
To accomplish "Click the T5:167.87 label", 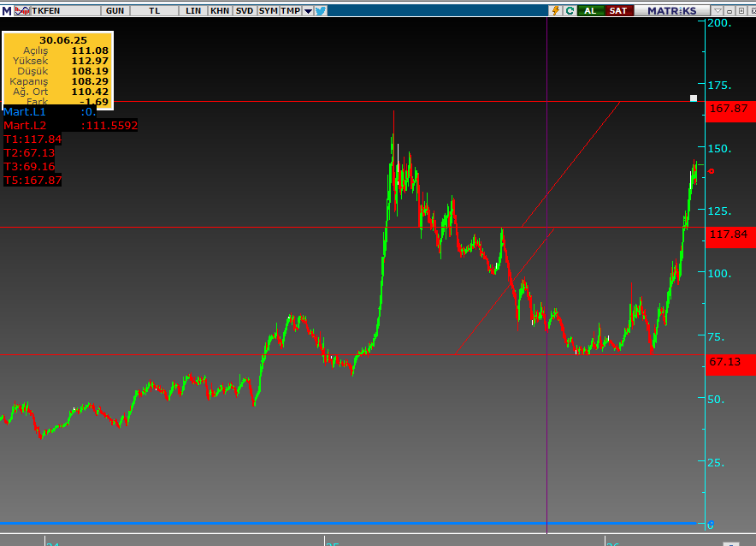I will (32, 181).
